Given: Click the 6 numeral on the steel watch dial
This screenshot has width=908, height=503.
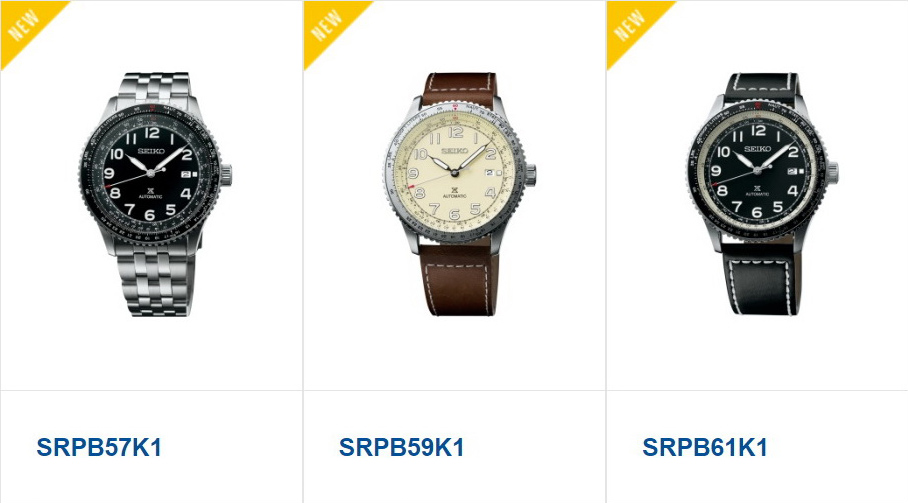Looking at the screenshot, I should 150,215.
